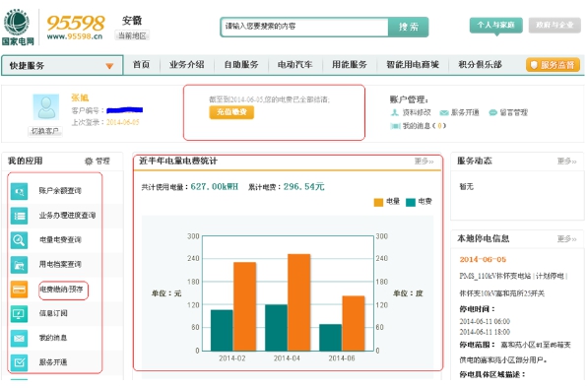Click the 搜索 search button
Image resolution: width=588 pixels, height=388 pixels.
coord(409,27)
